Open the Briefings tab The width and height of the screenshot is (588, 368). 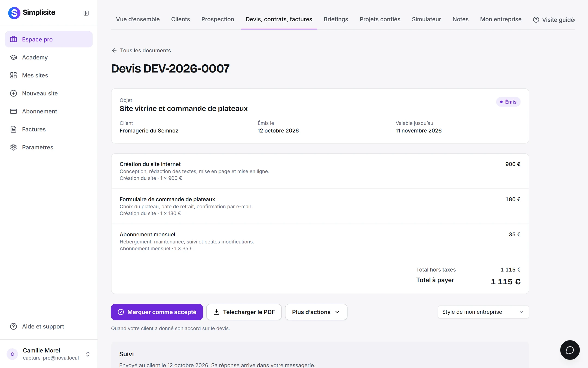(x=336, y=19)
